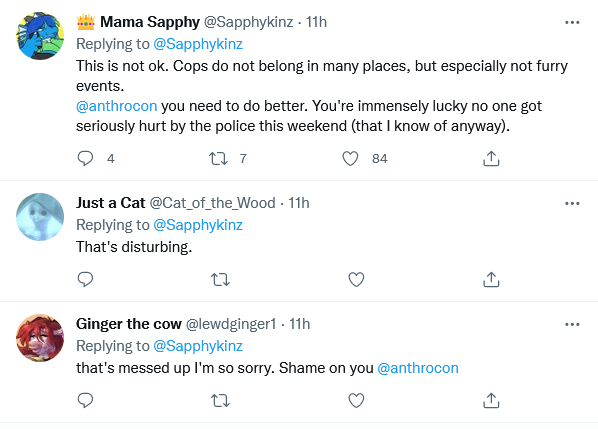Retweet the "That's disturbing." tweet
Screen dimensions: 598x429
pyautogui.click(x=220, y=280)
